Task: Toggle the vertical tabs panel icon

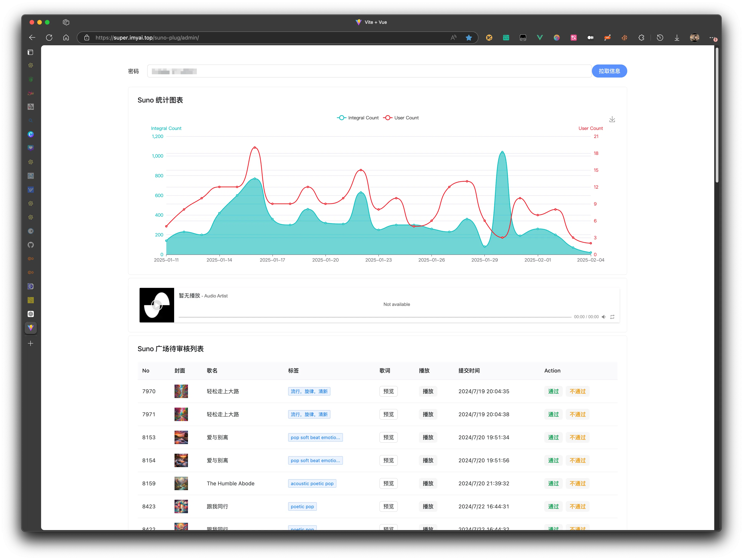Action: click(x=31, y=52)
